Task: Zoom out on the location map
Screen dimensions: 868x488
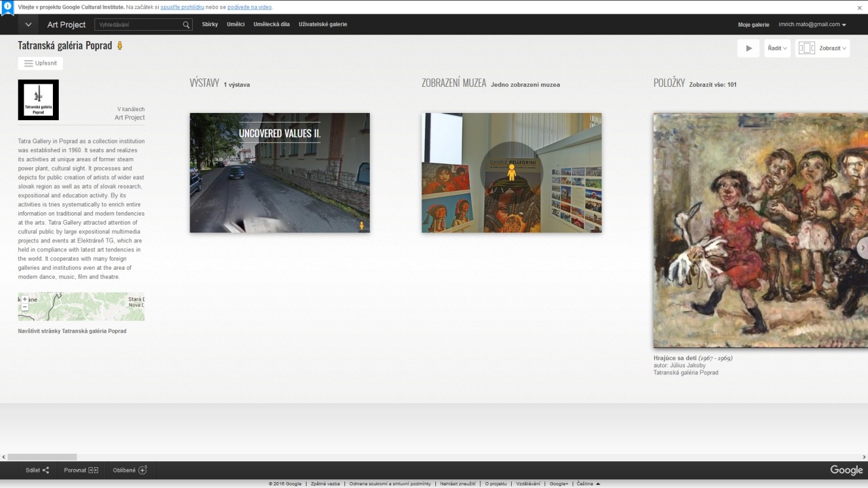Action: point(25,306)
